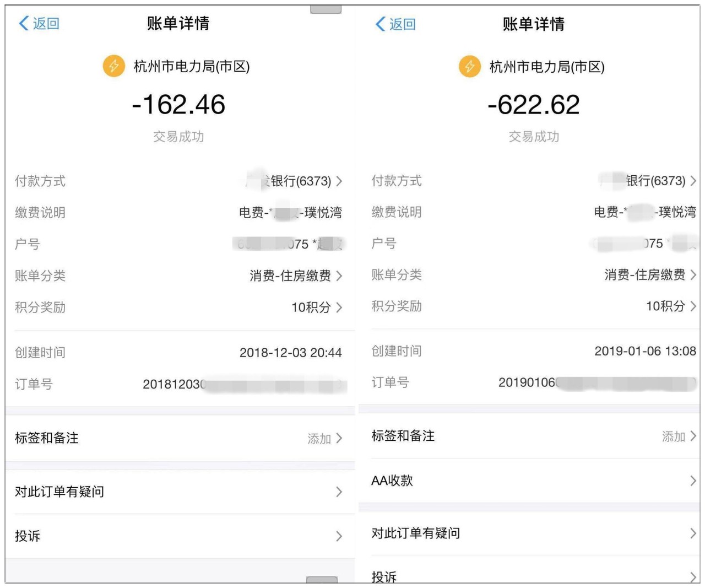Viewport: 705px width, 588px height.
Task: Open 投诉 row on the left bill
Action: 180,536
